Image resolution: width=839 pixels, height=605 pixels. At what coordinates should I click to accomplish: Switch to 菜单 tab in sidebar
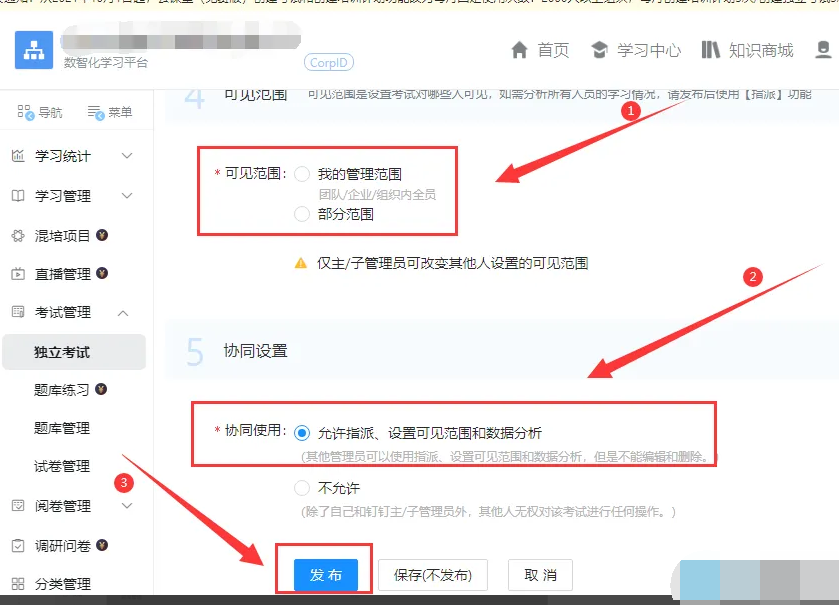[x=110, y=112]
